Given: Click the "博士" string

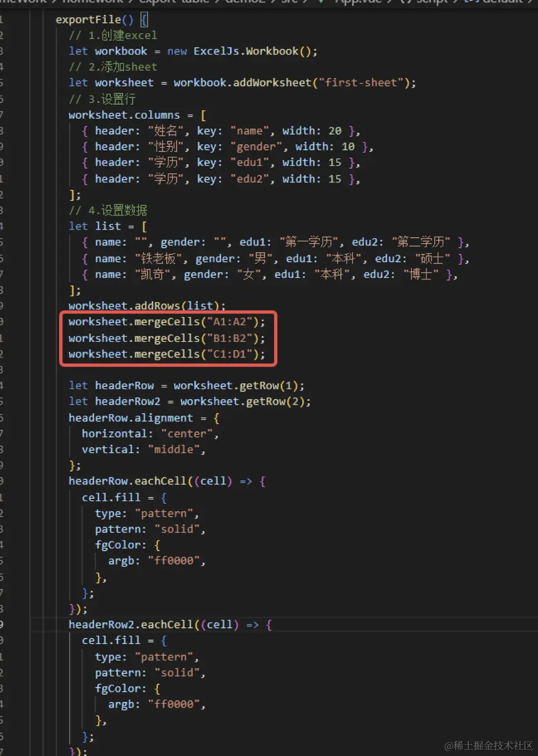Looking at the screenshot, I should [x=420, y=274].
